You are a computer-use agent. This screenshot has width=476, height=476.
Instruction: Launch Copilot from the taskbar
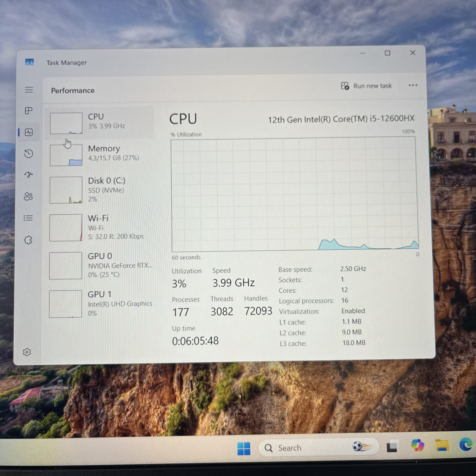tap(417, 445)
